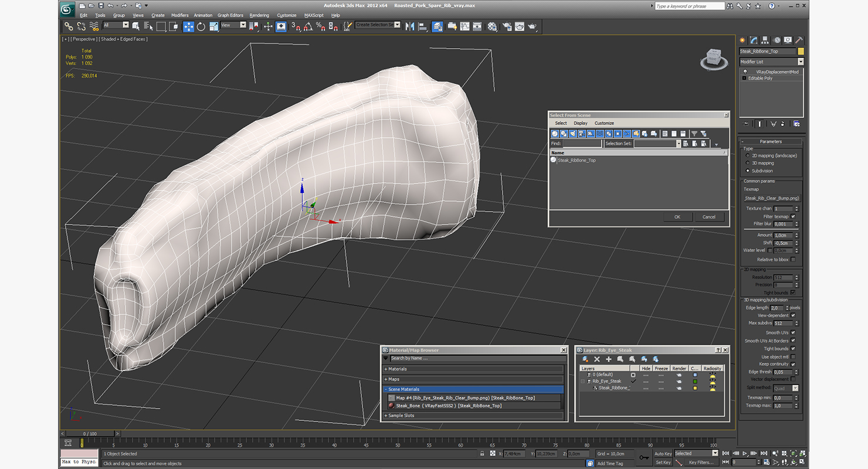Screen dimensions: 868x469
Task: Open the Modifiers menu
Action: point(179,15)
